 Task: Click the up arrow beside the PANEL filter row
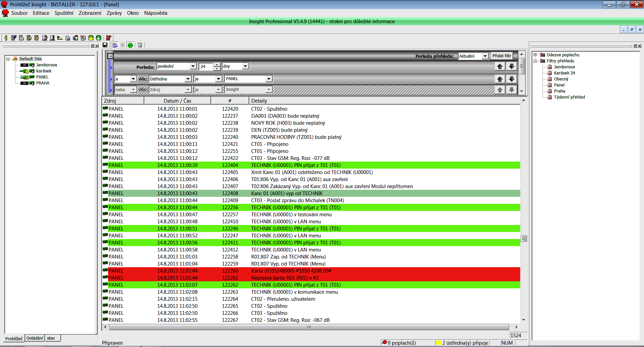click(500, 79)
